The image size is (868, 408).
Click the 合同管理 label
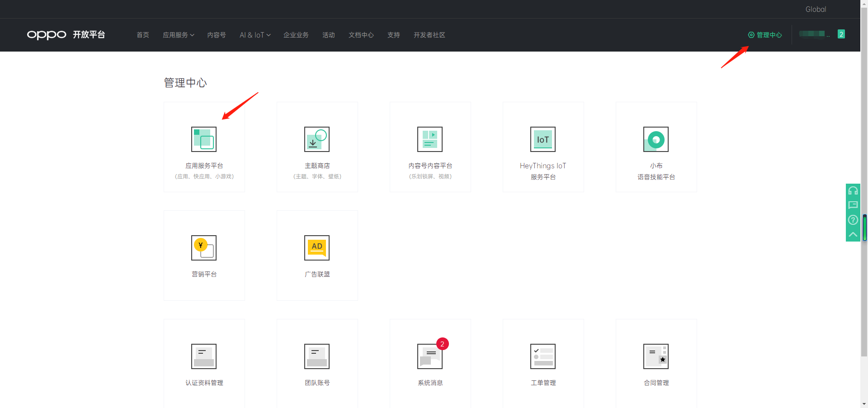[x=656, y=383]
